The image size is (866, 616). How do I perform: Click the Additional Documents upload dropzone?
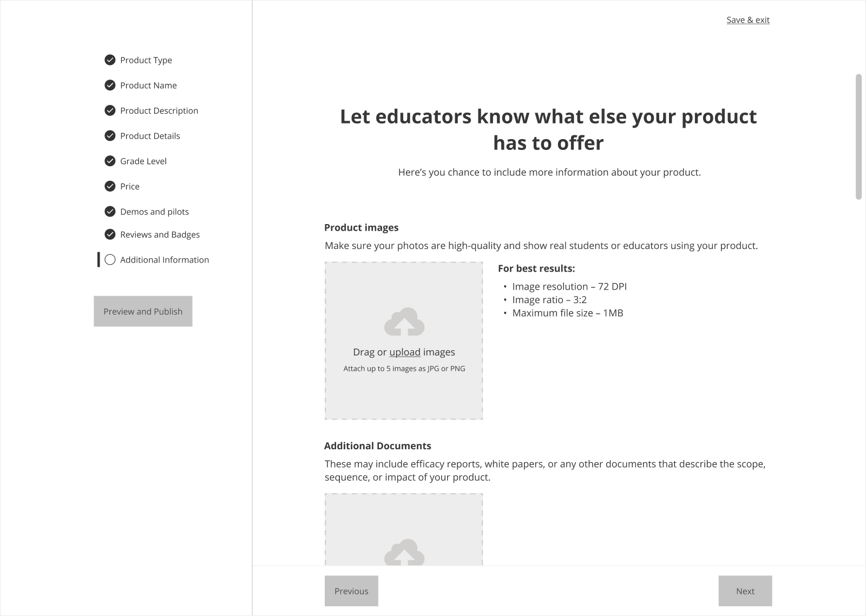tap(404, 529)
